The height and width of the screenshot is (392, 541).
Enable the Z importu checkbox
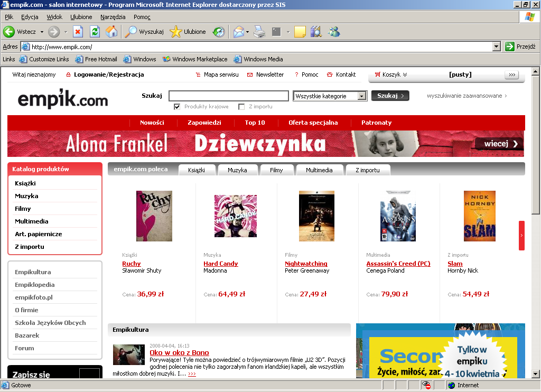[241, 107]
